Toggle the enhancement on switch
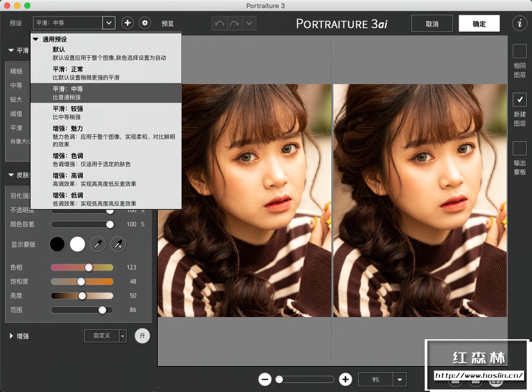 pos(142,336)
